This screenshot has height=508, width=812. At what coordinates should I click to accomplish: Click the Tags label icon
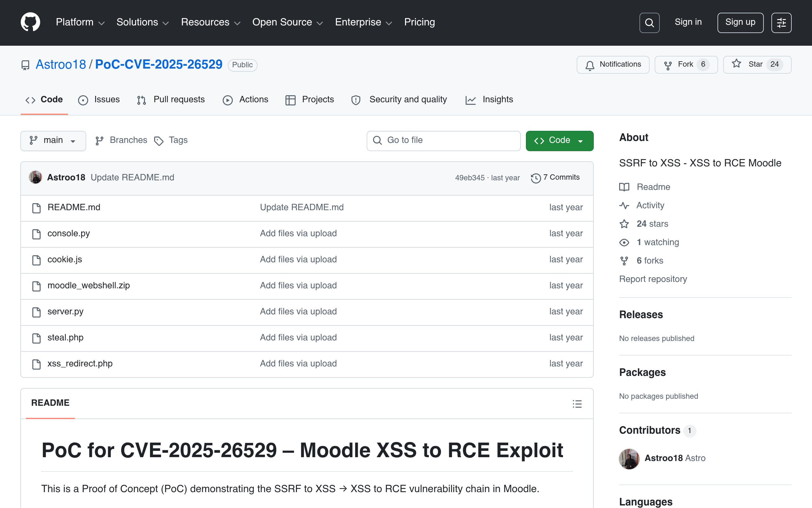click(159, 141)
